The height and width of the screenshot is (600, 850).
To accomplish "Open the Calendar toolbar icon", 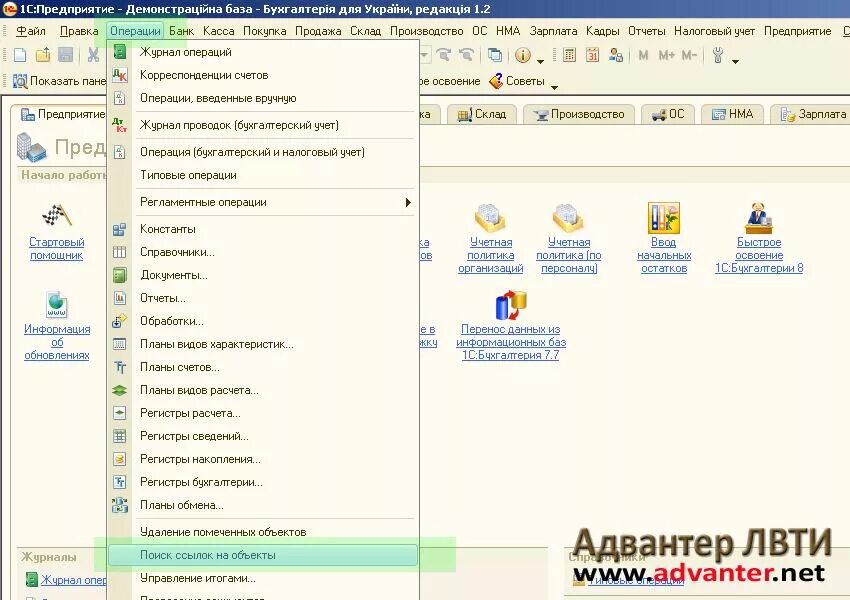I will pyautogui.click(x=593, y=55).
